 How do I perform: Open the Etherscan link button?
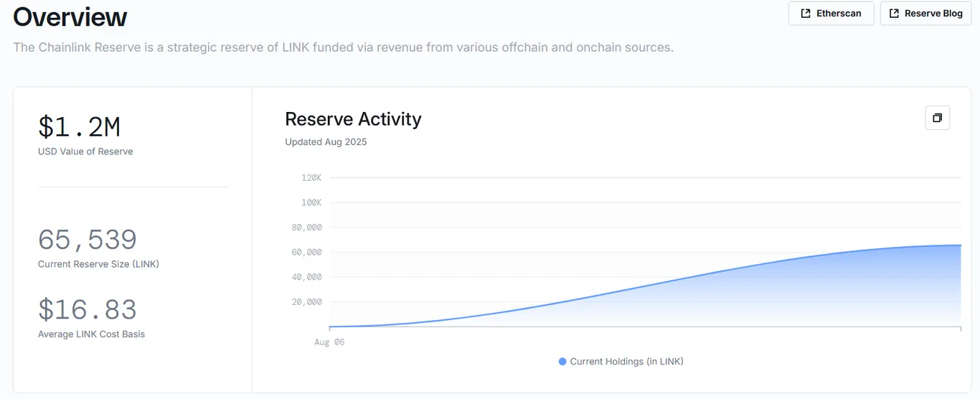[x=831, y=14]
